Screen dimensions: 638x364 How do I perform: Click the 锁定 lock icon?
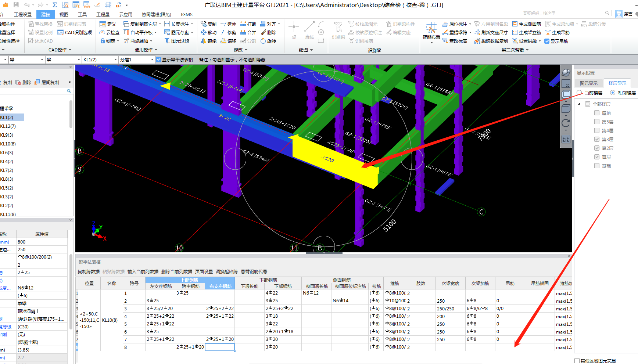click(x=103, y=41)
